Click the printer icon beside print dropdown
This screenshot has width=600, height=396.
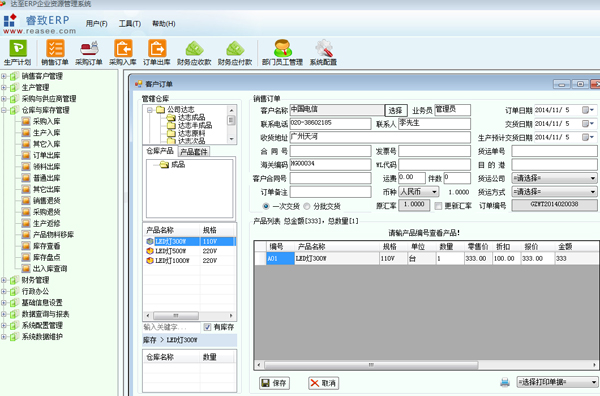[x=505, y=382]
